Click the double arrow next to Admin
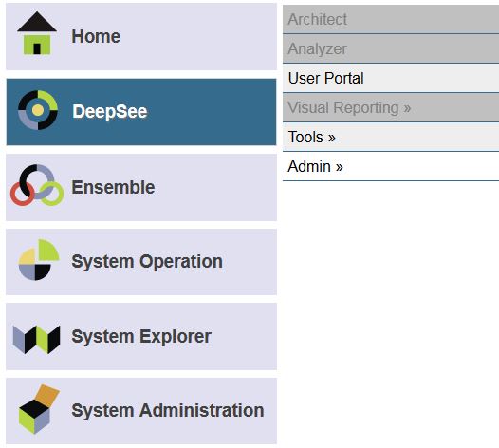 click(340, 167)
